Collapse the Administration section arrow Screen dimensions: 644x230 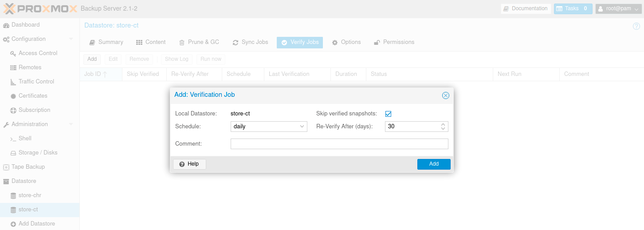(x=71, y=124)
